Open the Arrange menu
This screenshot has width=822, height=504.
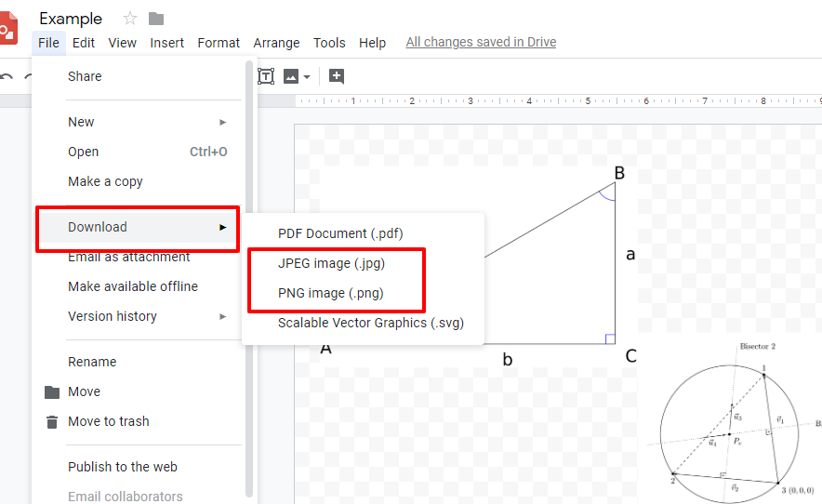click(276, 43)
